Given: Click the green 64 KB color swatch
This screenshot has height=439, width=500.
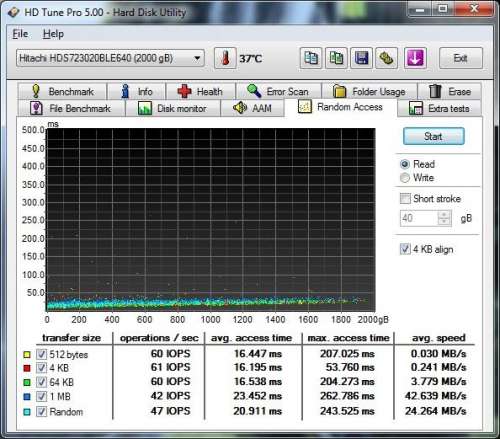Looking at the screenshot, I should pos(27,382).
